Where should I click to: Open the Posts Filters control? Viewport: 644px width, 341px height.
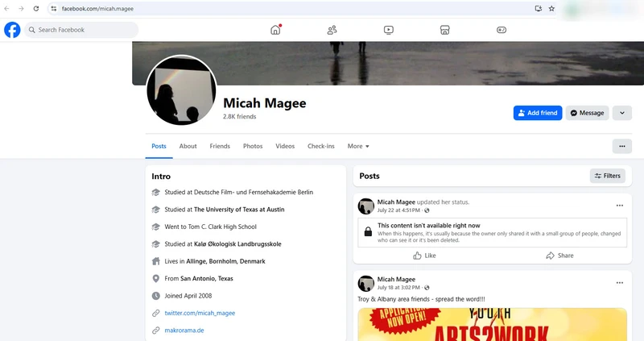click(x=608, y=176)
